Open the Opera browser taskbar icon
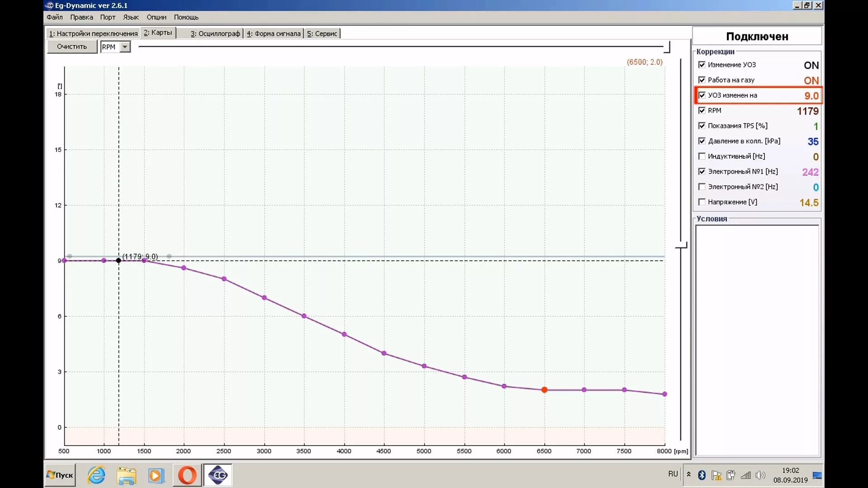Screen dimensions: 868x488 [x=187, y=475]
